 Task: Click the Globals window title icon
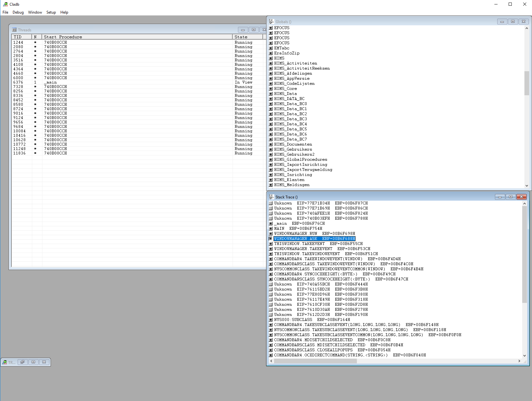click(x=271, y=22)
